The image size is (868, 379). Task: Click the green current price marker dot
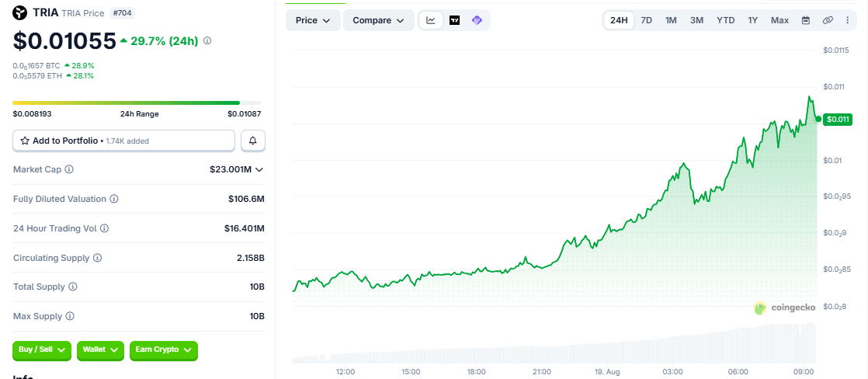click(x=818, y=119)
